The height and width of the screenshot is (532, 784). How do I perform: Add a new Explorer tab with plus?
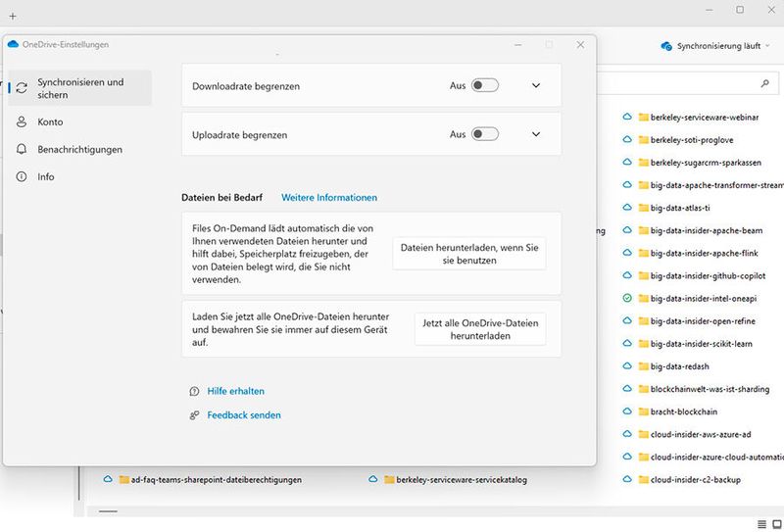click(13, 16)
